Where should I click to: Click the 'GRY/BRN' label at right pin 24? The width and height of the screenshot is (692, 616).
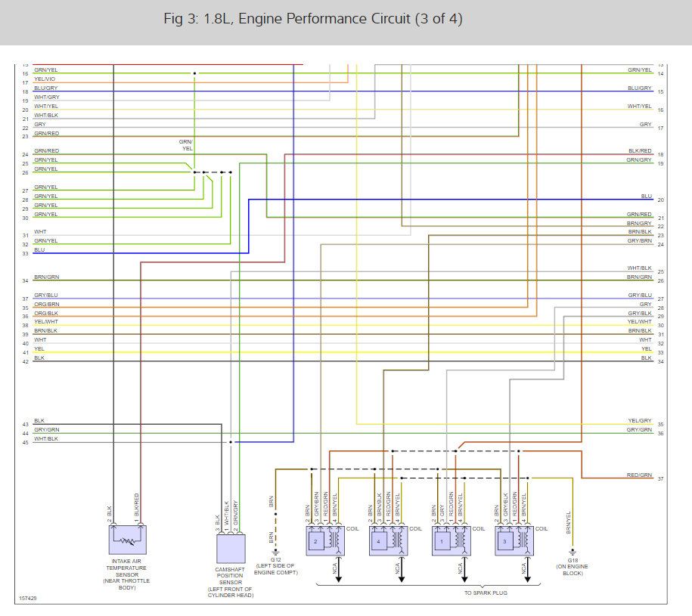click(x=640, y=241)
